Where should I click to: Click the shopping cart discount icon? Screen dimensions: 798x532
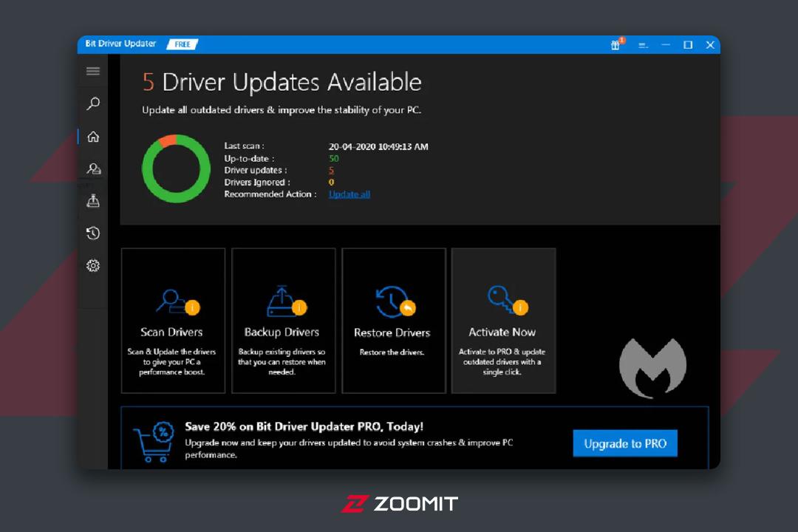tap(154, 442)
